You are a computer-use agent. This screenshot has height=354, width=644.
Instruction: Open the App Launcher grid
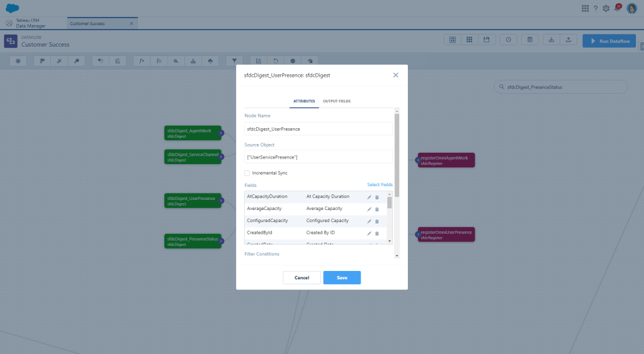(585, 8)
